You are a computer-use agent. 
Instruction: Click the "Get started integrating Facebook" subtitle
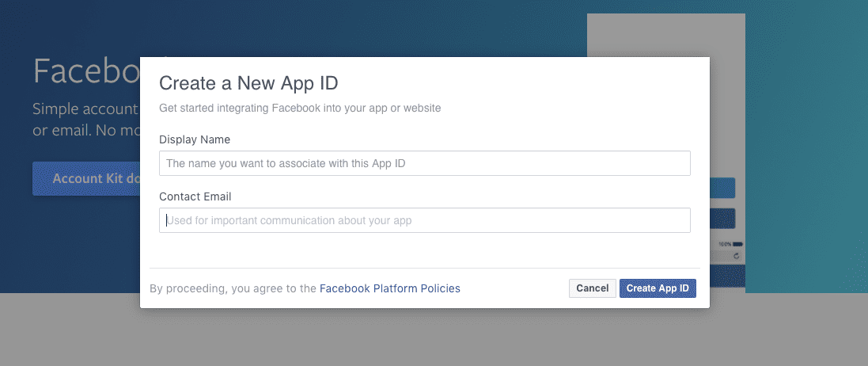(300, 108)
